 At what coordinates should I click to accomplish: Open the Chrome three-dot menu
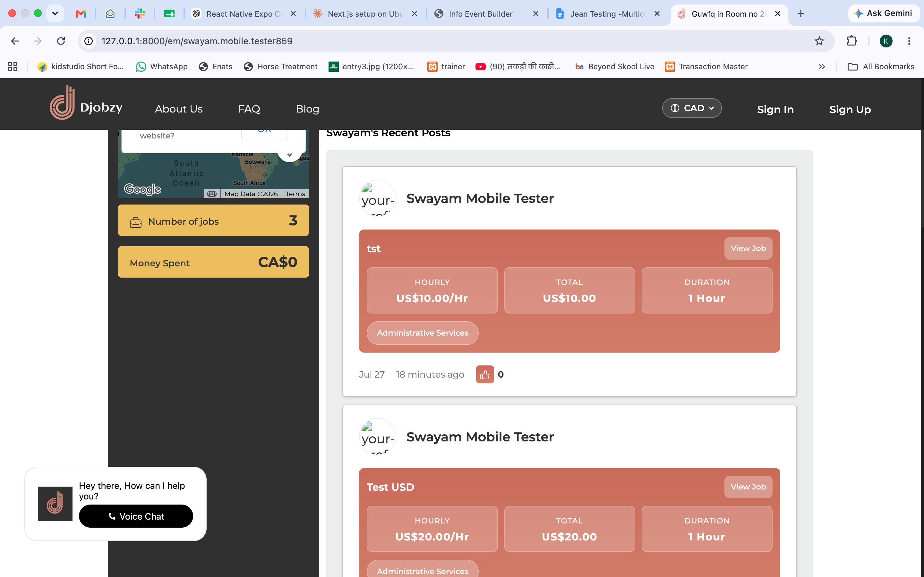pos(909,41)
